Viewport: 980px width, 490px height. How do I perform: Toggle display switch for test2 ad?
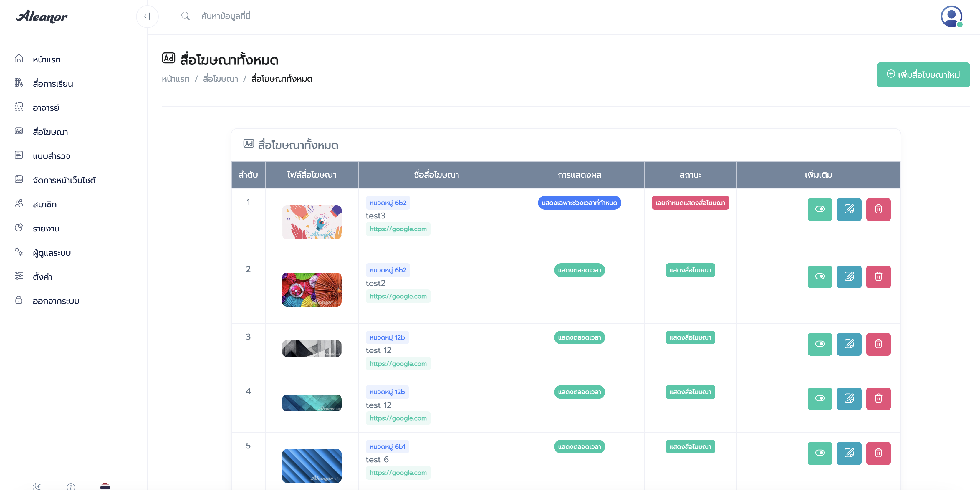click(820, 277)
